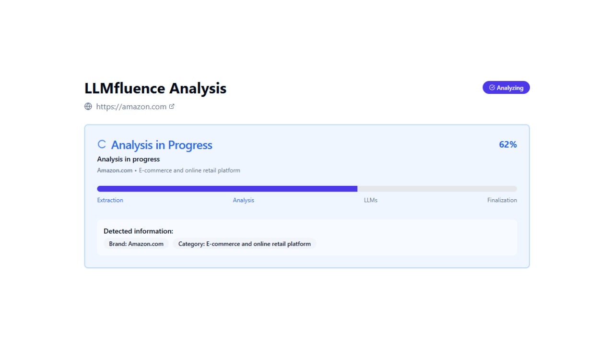The image size is (609, 364).
Task: Select the Finalization step label
Action: click(x=502, y=200)
